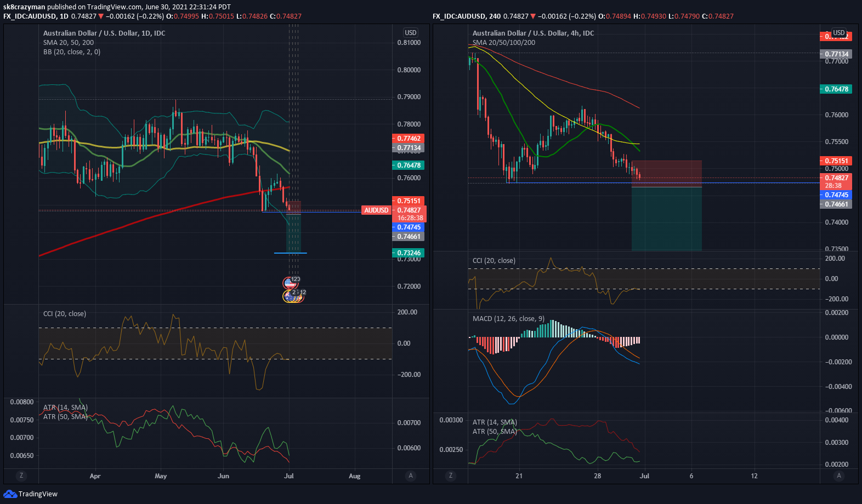Click the gray 0.77134 price label on daily chart
The height and width of the screenshot is (504, 862).
click(x=409, y=148)
